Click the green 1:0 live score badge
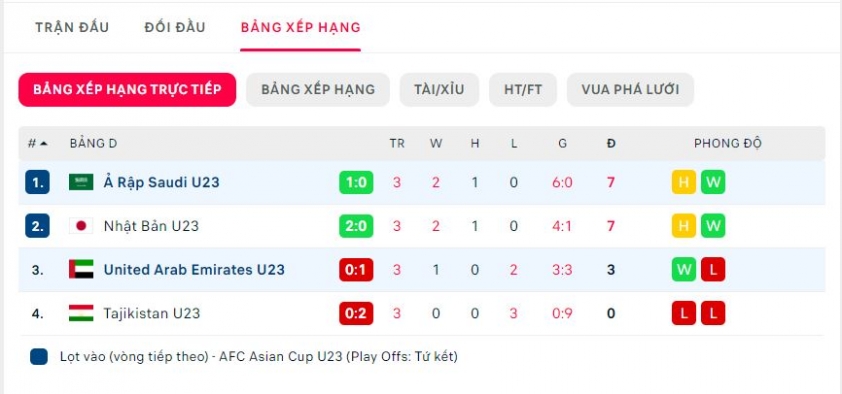 pos(356,183)
